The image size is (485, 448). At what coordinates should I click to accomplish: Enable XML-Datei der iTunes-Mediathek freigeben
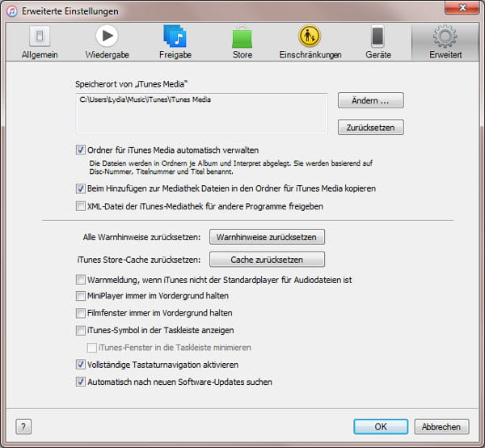pyautogui.click(x=81, y=206)
